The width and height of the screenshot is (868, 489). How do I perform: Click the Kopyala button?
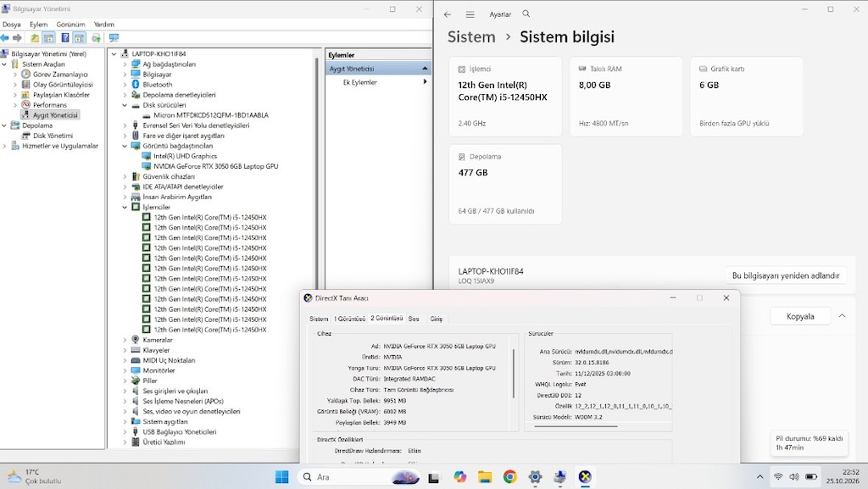click(x=800, y=316)
